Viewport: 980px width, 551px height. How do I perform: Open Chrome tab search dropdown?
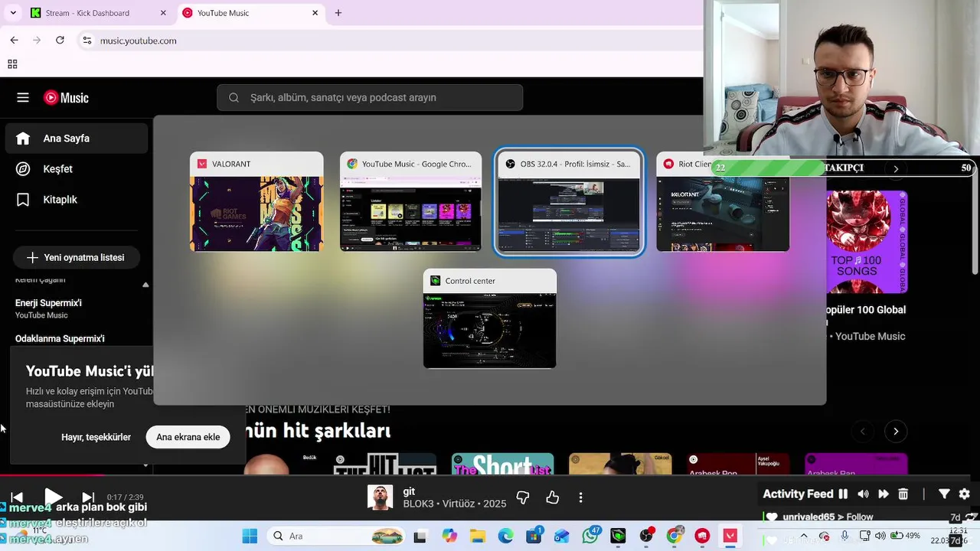(x=13, y=13)
